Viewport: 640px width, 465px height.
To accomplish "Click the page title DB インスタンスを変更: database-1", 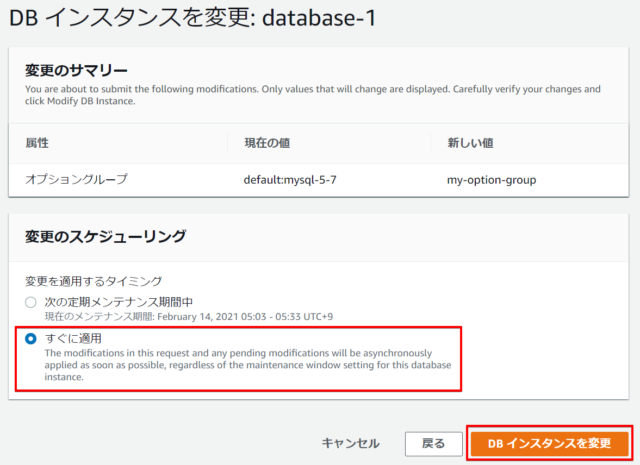I will point(193,18).
